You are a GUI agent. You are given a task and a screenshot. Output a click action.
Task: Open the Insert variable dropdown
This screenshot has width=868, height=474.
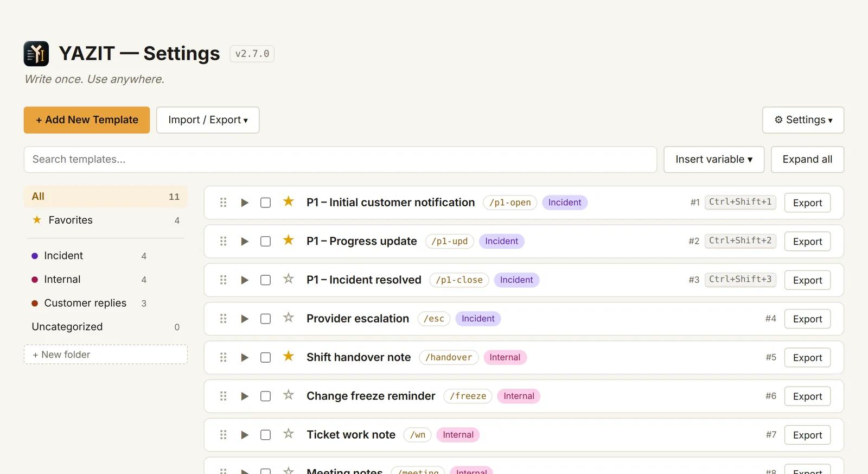(x=714, y=160)
